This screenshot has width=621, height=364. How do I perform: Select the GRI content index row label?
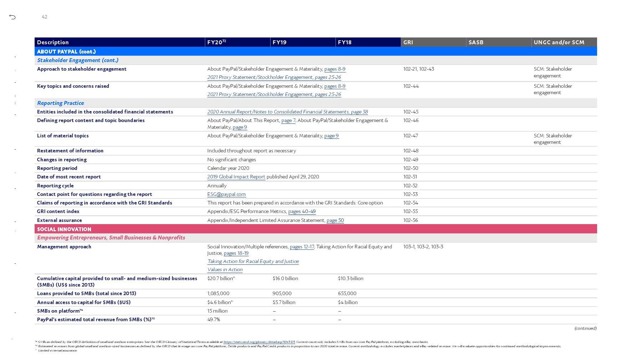58,212
